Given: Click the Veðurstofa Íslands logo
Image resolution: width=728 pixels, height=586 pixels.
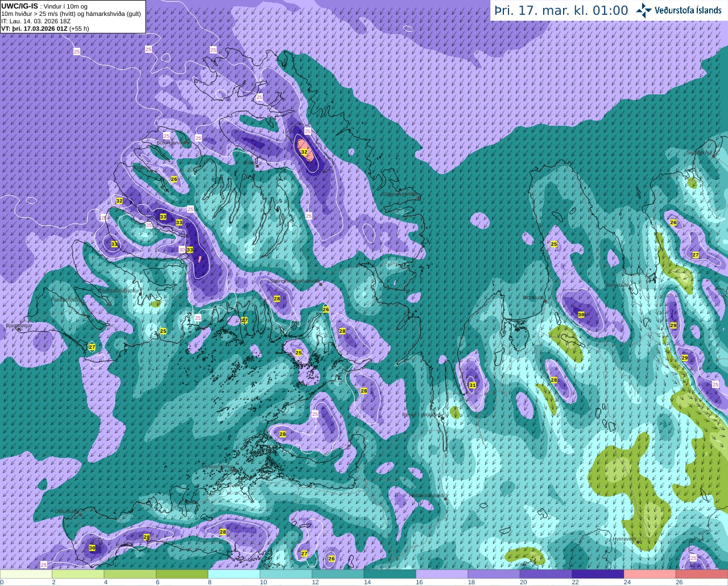Looking at the screenshot, I should pyautogui.click(x=679, y=10).
